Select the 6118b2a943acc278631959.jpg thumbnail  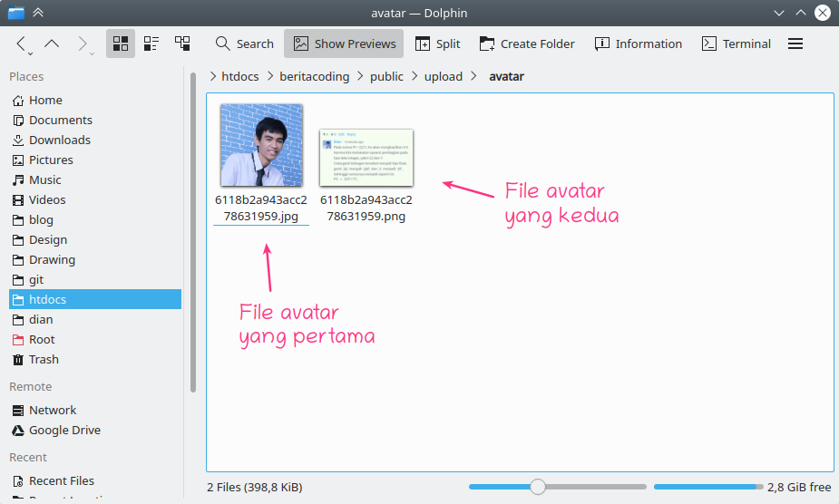pyautogui.click(x=261, y=145)
